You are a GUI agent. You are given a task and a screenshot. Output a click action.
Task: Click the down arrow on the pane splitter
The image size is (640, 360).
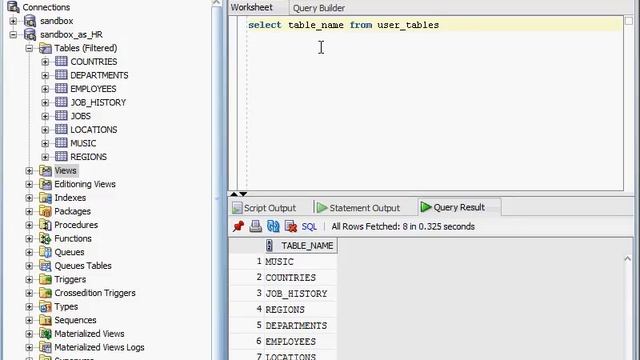pos(243,194)
